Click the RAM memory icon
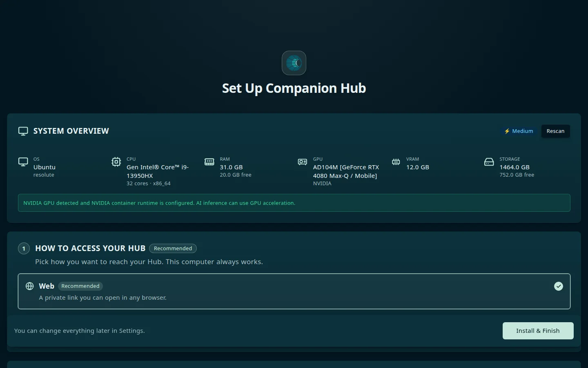The image size is (588, 368). point(209,162)
